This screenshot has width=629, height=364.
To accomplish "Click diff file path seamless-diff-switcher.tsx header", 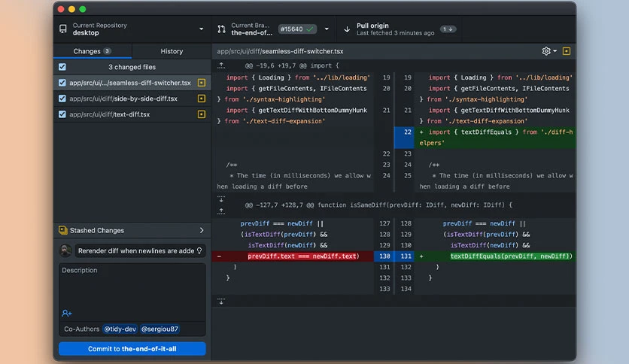I will coord(280,51).
